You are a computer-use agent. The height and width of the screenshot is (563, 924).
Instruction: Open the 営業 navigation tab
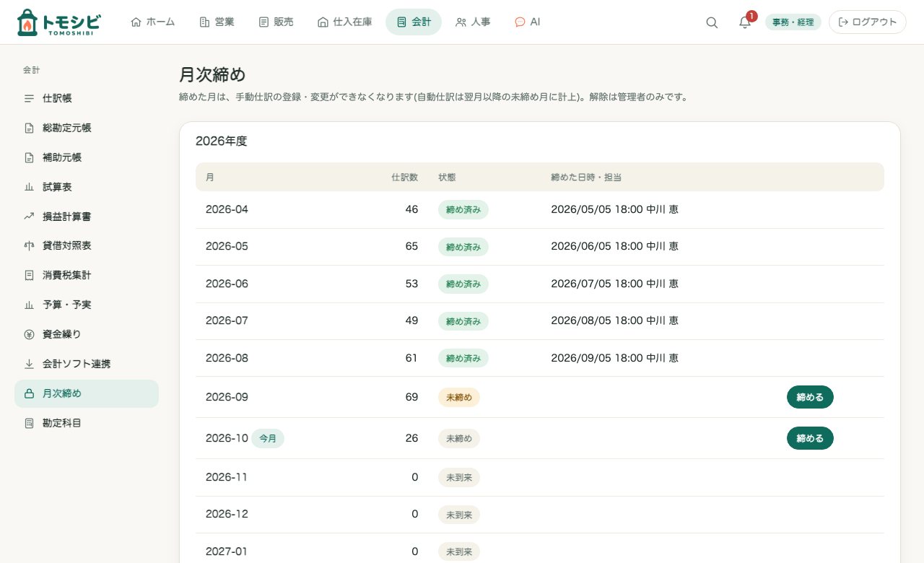click(217, 22)
